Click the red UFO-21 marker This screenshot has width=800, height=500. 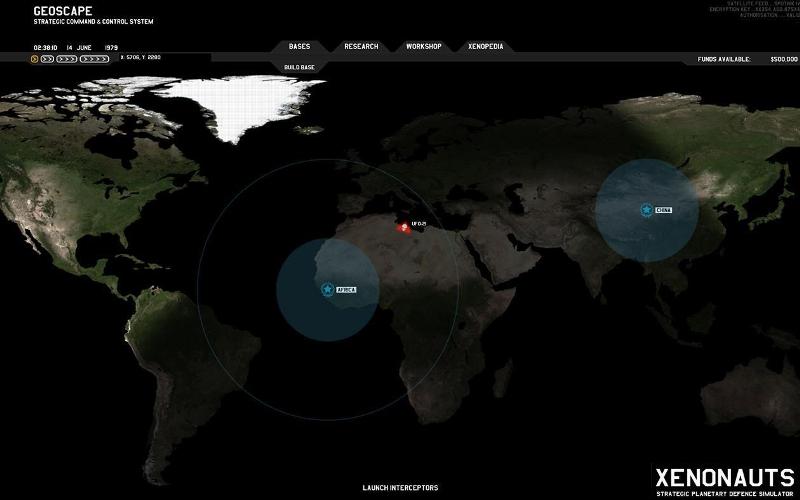point(404,227)
